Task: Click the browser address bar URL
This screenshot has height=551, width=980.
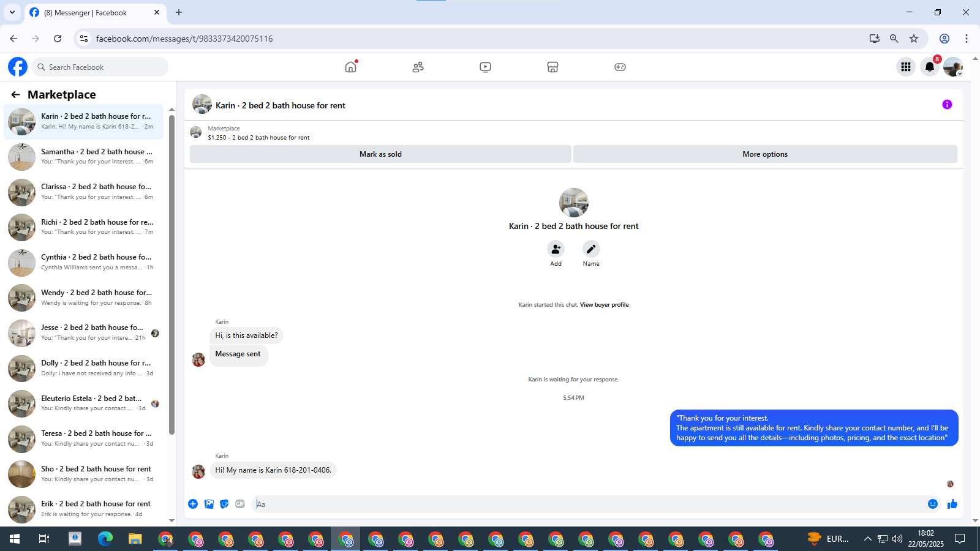Action: coord(184,39)
